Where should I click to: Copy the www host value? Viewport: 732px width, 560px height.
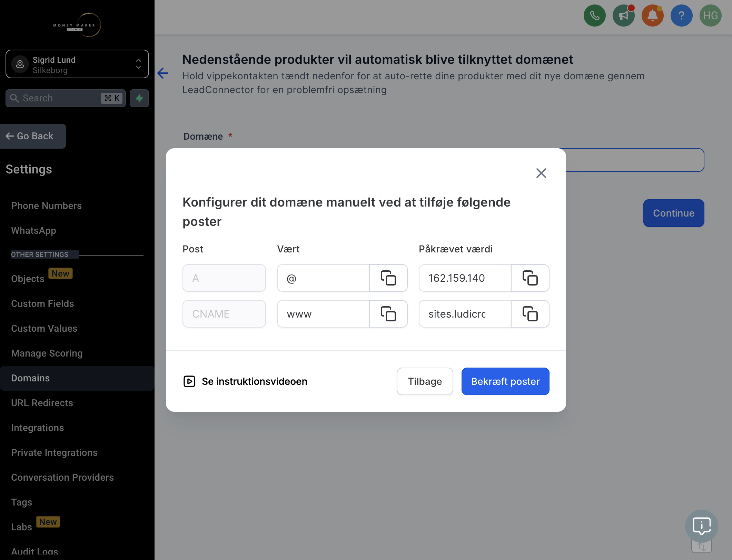click(x=388, y=314)
